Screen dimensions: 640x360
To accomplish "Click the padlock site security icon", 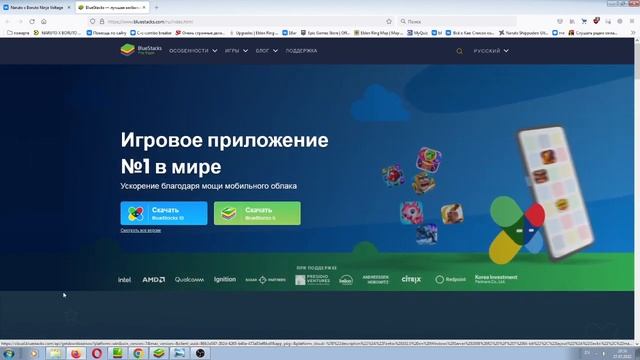I will tap(102, 21).
